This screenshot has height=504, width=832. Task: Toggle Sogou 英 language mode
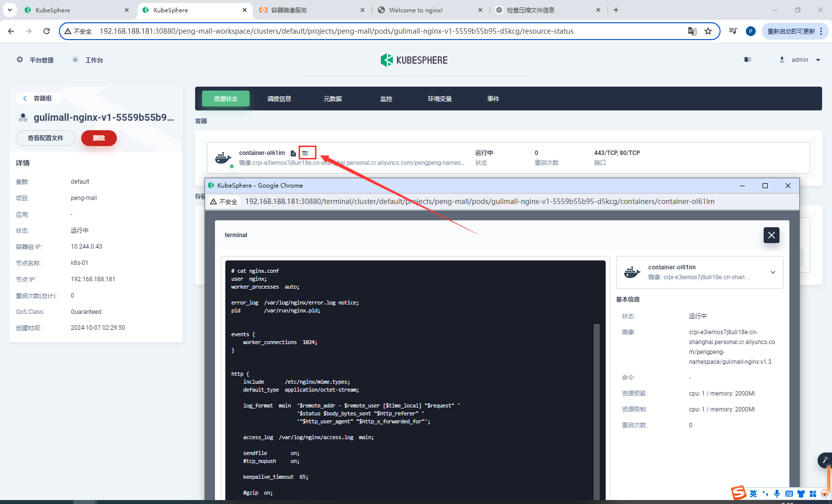click(x=753, y=494)
